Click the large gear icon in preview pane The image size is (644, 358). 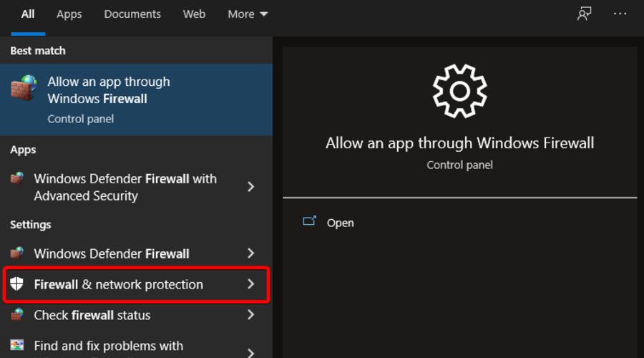459,90
